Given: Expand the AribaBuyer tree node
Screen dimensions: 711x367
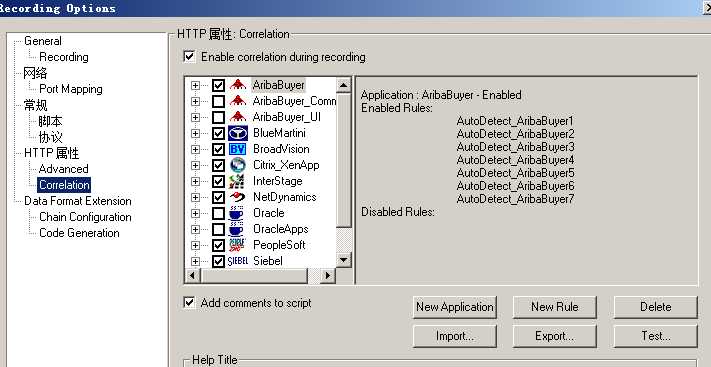Looking at the screenshot, I should pyautogui.click(x=195, y=85).
